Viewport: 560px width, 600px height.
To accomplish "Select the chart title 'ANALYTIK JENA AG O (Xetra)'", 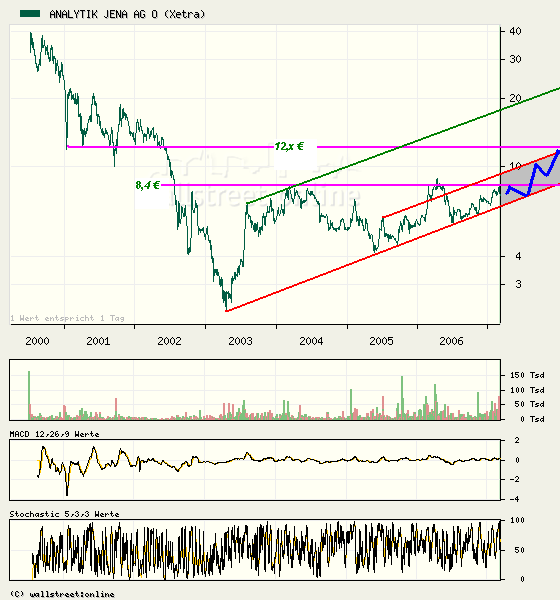I will click(127, 15).
